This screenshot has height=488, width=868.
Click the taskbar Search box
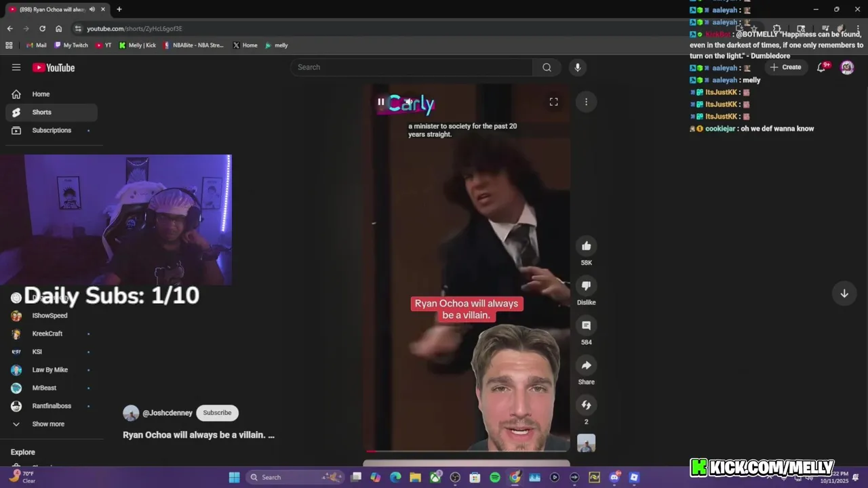point(294,477)
